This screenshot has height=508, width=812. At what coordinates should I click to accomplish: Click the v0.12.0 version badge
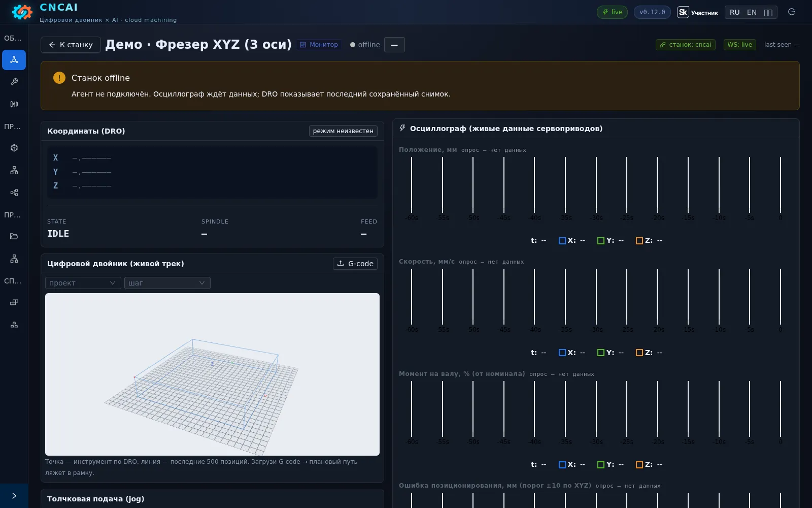click(652, 12)
